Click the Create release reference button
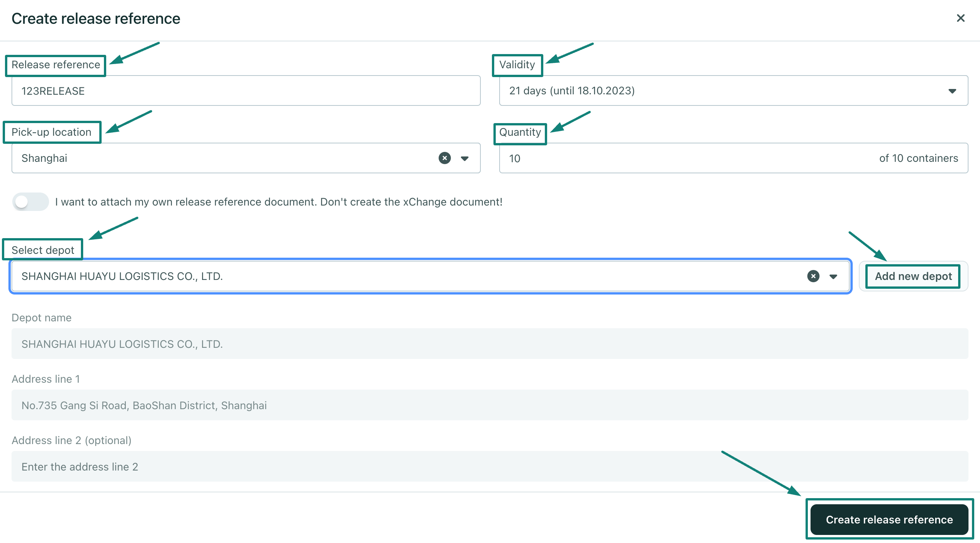Viewport: 980px width, 543px height. coord(889,520)
